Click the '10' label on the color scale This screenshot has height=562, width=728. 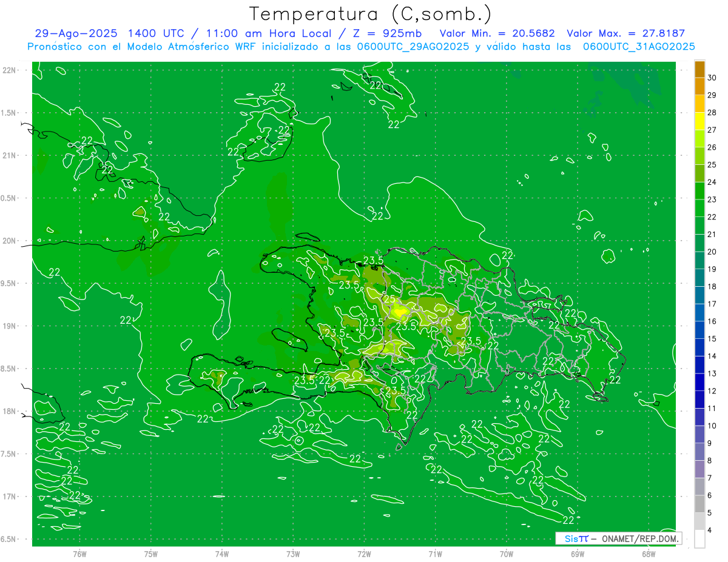pyautogui.click(x=712, y=426)
